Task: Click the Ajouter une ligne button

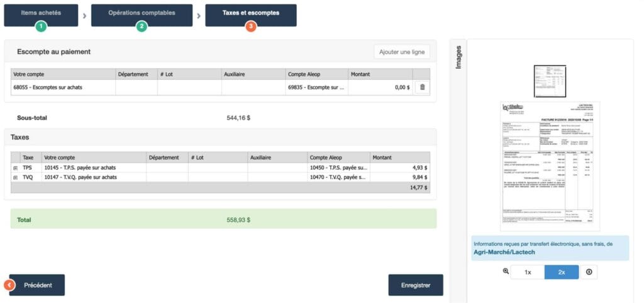Action: pos(401,52)
